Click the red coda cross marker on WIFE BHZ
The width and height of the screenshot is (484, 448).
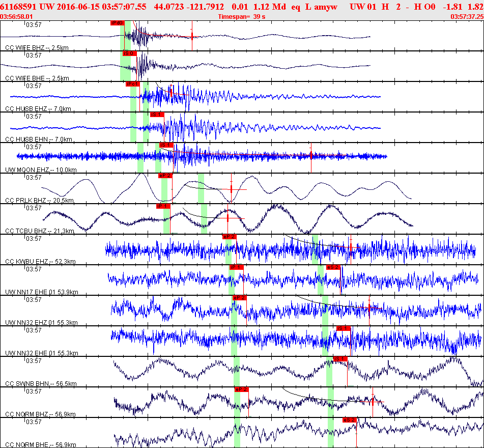(x=192, y=37)
